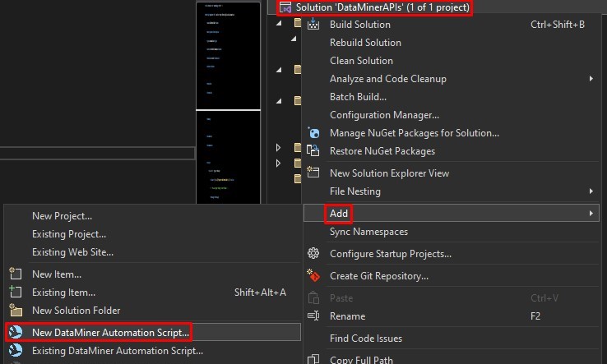Click arrow beside File Nesting
Viewport: 607px width, 364px height.
click(x=591, y=191)
